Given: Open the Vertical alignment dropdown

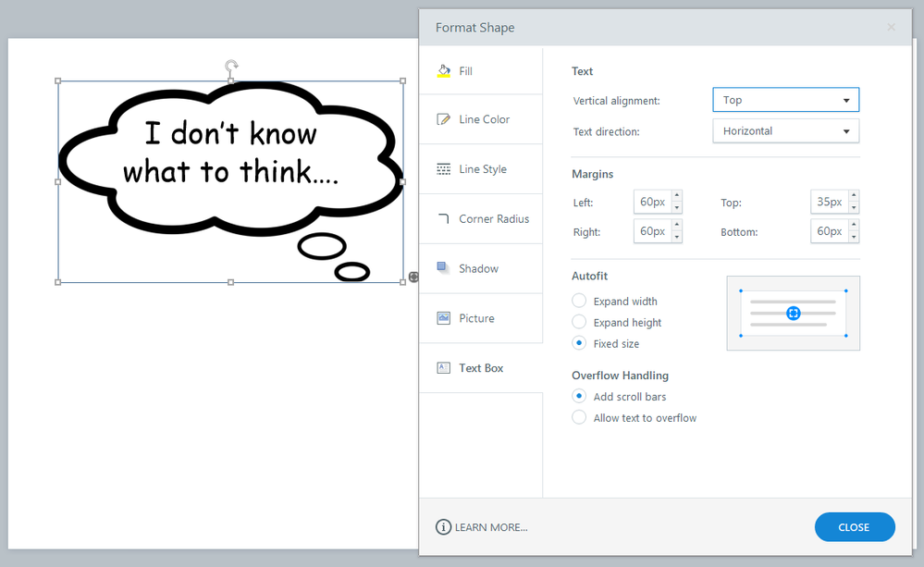Looking at the screenshot, I should pos(785,100).
